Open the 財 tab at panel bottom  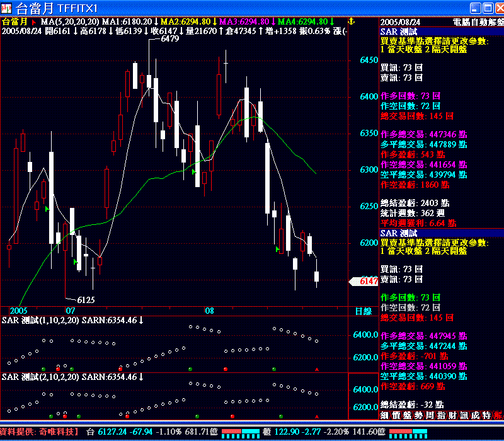pyautogui.click(x=452, y=415)
